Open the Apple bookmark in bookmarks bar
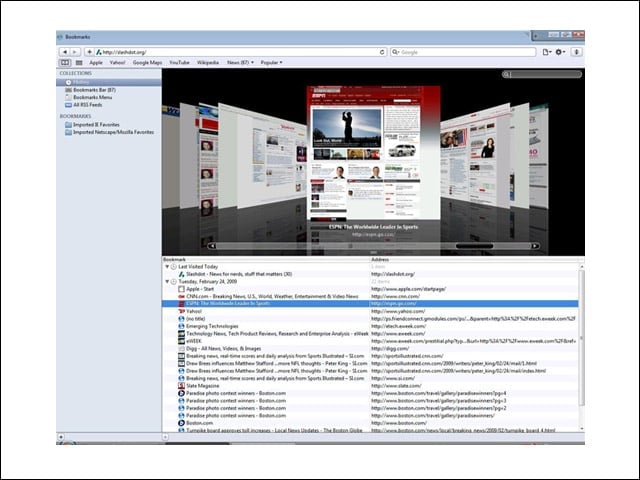This screenshot has height=480, width=640. (96, 62)
